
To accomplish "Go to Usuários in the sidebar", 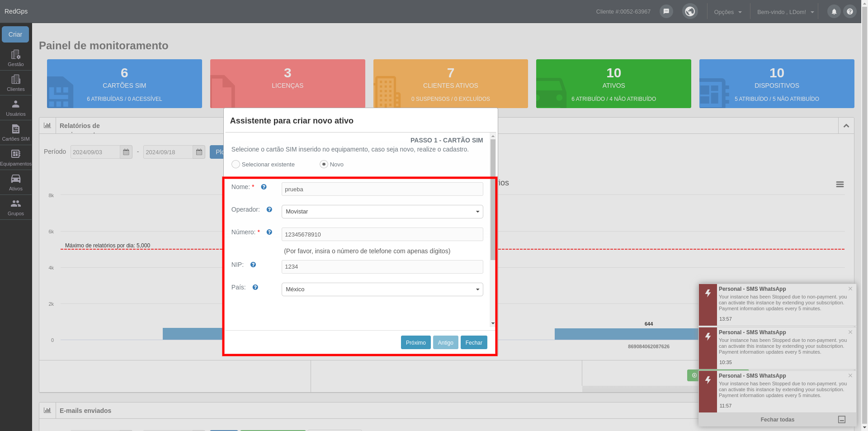I will [16, 108].
